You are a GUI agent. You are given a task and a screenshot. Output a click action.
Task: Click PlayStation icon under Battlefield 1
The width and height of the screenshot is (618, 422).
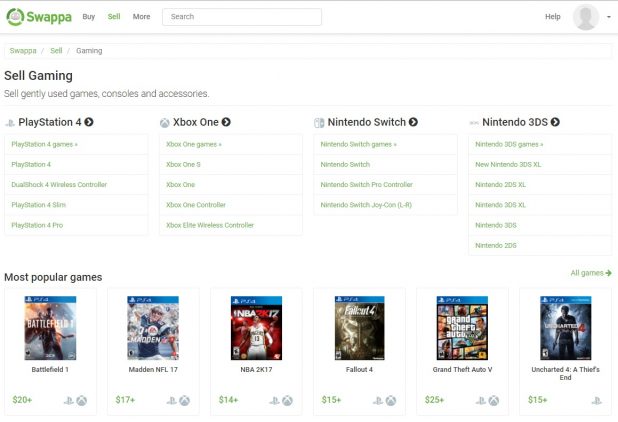69,401
